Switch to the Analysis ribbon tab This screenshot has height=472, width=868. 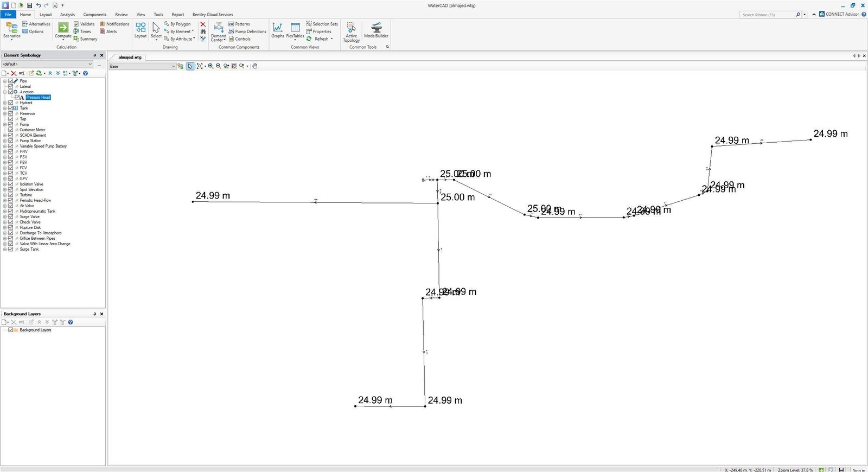67,15
